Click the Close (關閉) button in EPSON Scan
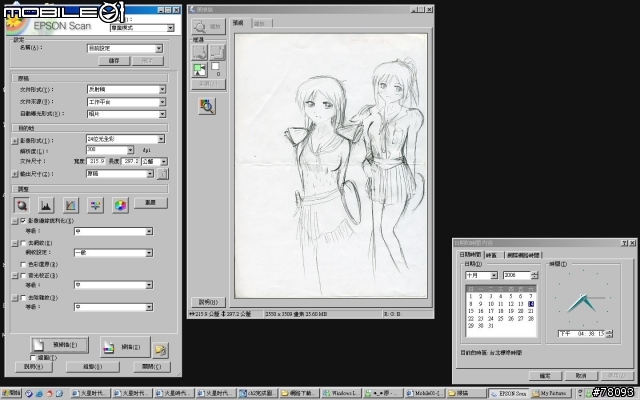640x400 pixels. [152, 367]
